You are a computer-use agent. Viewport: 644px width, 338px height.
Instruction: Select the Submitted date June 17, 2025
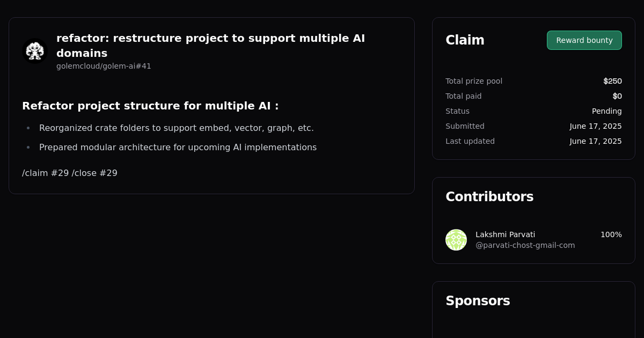(x=596, y=126)
